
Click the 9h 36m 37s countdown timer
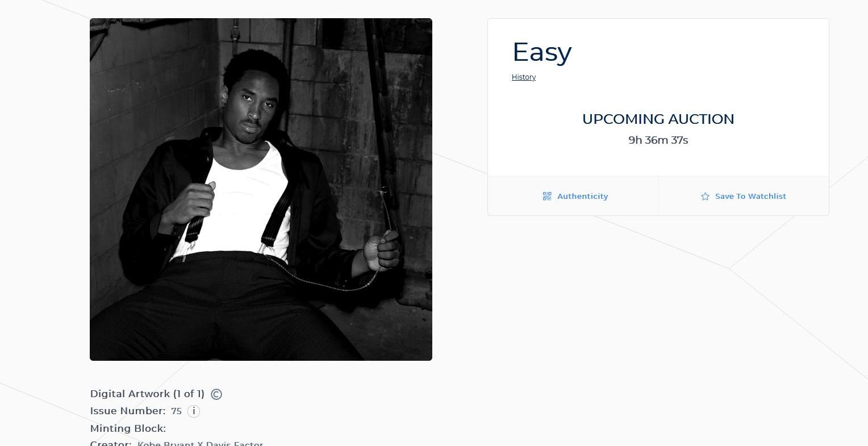[658, 140]
